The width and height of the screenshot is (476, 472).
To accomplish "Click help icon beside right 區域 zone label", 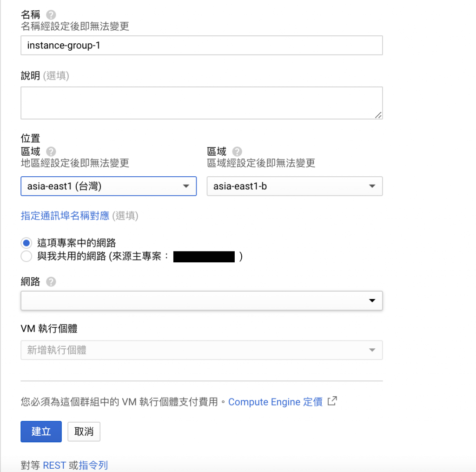I will pyautogui.click(x=237, y=151).
